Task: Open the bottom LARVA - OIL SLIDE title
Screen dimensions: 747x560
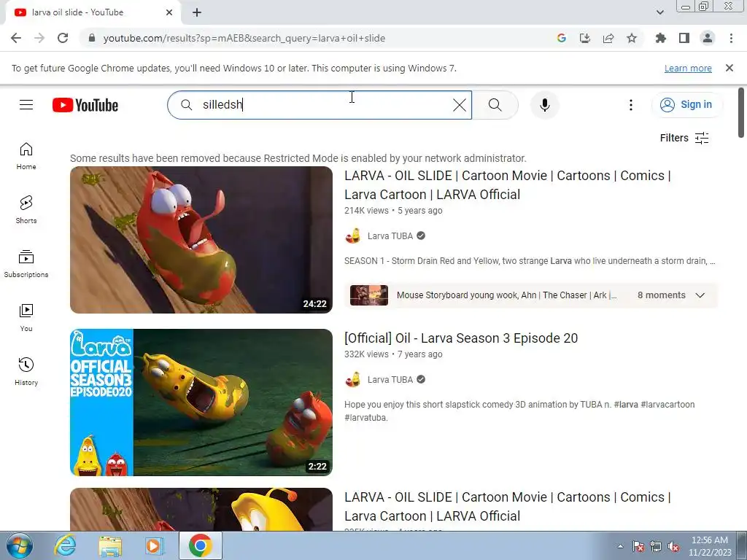Action: [508, 506]
